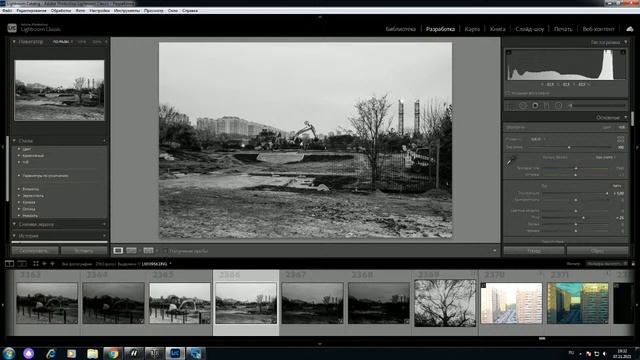The width and height of the screenshot is (640, 360).
Task: Open media player from taskbar
Action: coord(71,353)
